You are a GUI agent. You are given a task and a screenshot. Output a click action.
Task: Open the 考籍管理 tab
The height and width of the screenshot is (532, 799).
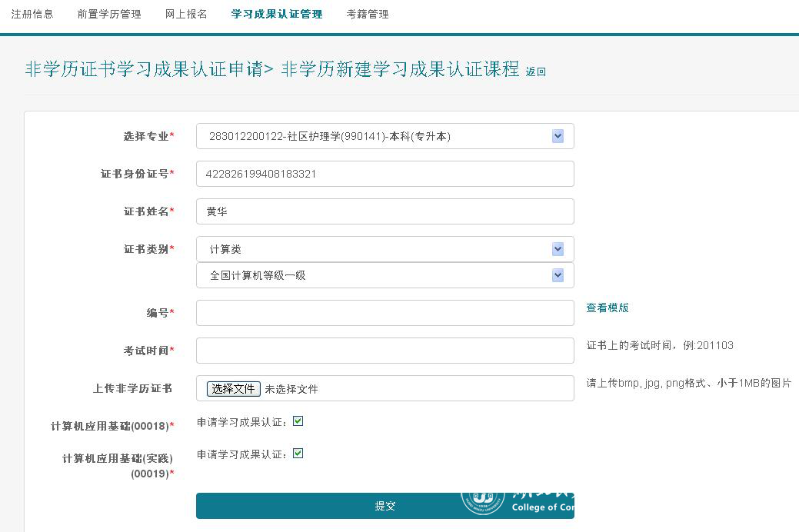click(368, 14)
